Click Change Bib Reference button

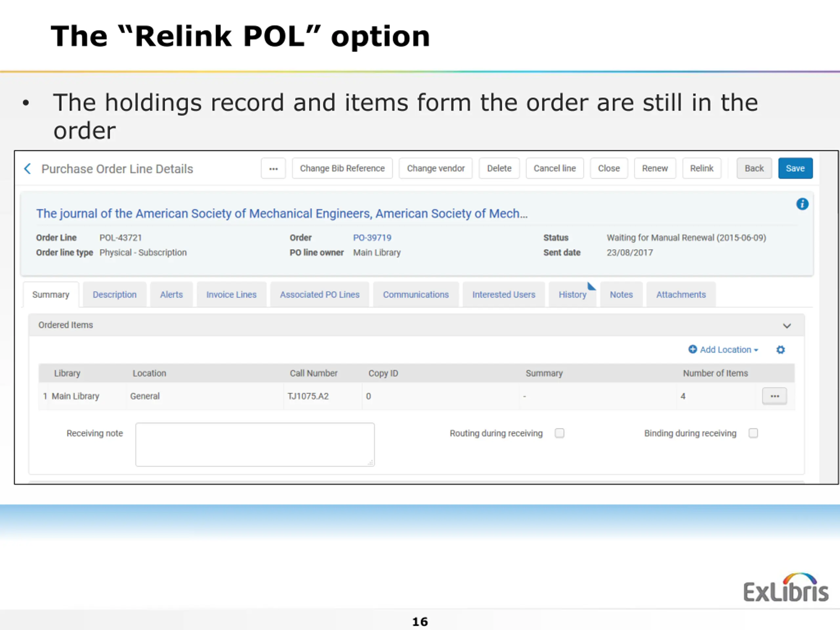click(342, 169)
